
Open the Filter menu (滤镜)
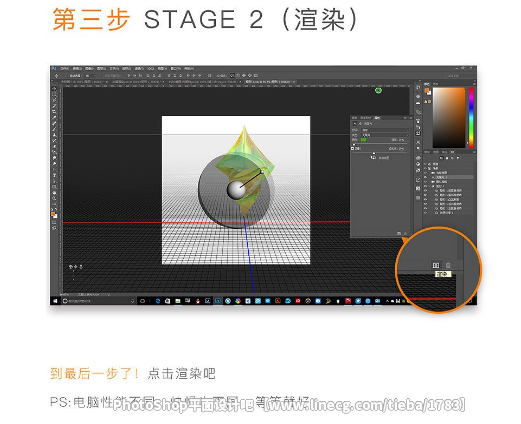(139, 69)
